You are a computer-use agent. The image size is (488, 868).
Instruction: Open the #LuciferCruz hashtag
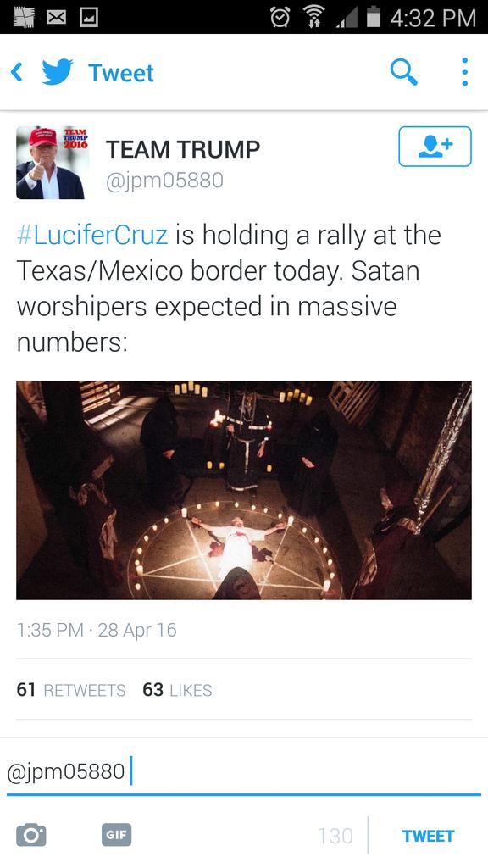91,235
